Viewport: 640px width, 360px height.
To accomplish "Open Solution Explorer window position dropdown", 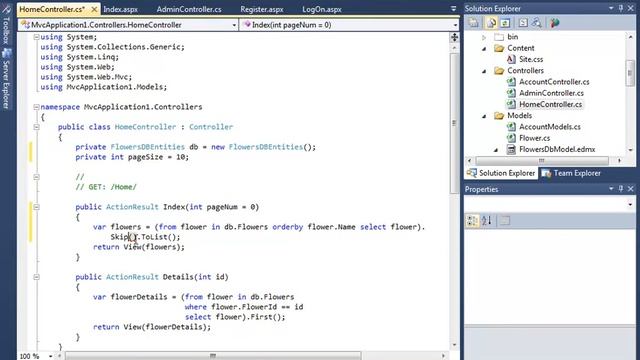I will coord(611,8).
